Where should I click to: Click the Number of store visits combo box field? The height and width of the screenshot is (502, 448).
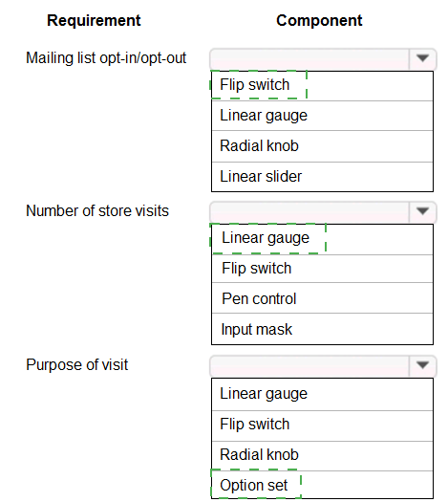click(x=309, y=212)
